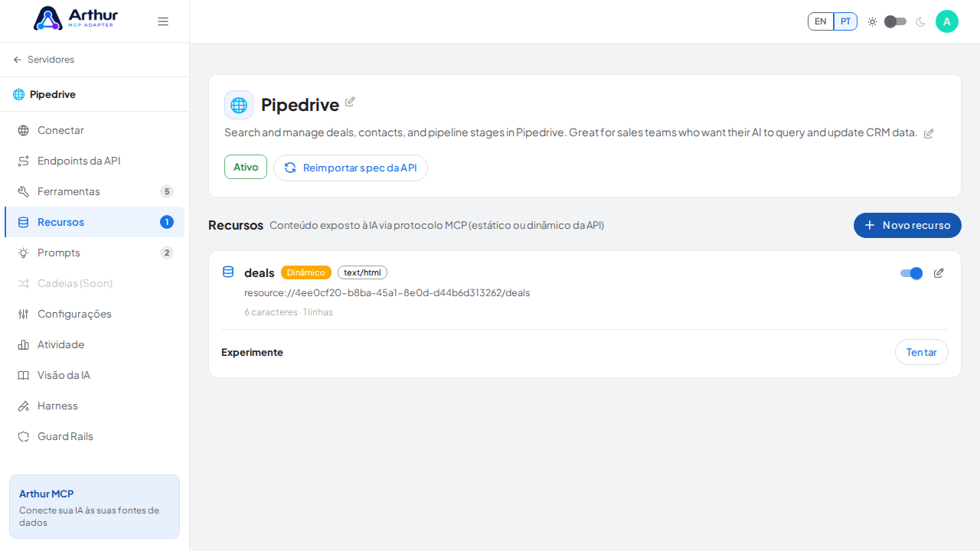Click the Prompts count badge 2

[x=167, y=253]
